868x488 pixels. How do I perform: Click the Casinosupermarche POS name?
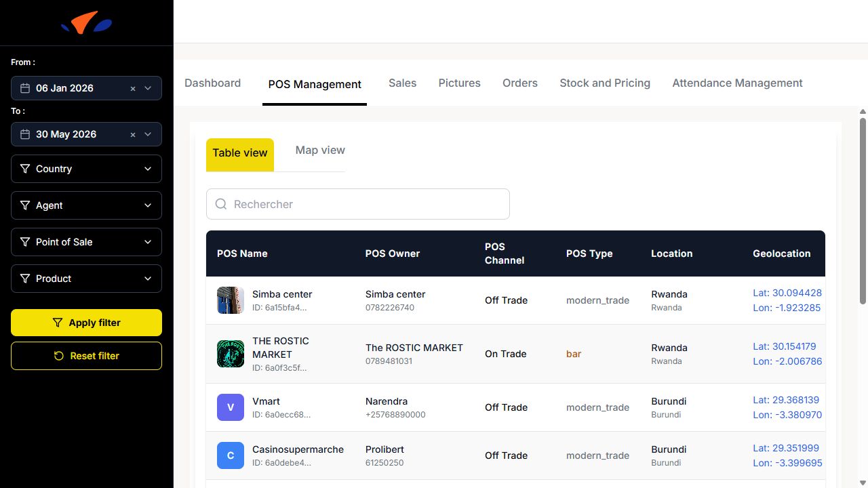click(298, 449)
